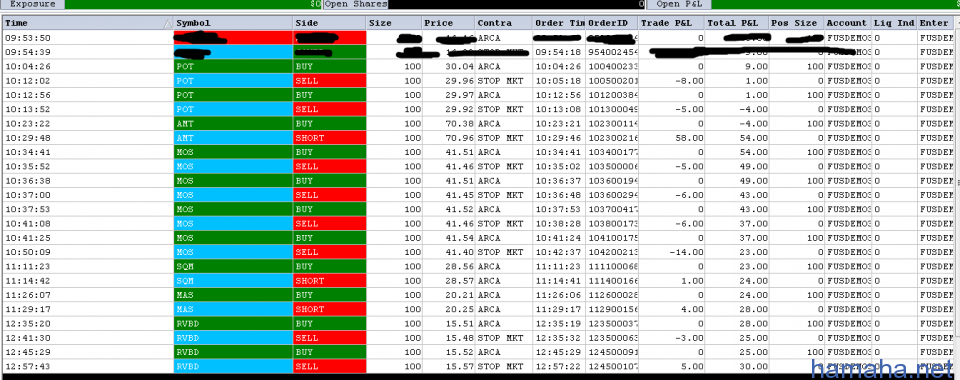
Task: Sort by Trade P&L column header
Action: pos(672,23)
